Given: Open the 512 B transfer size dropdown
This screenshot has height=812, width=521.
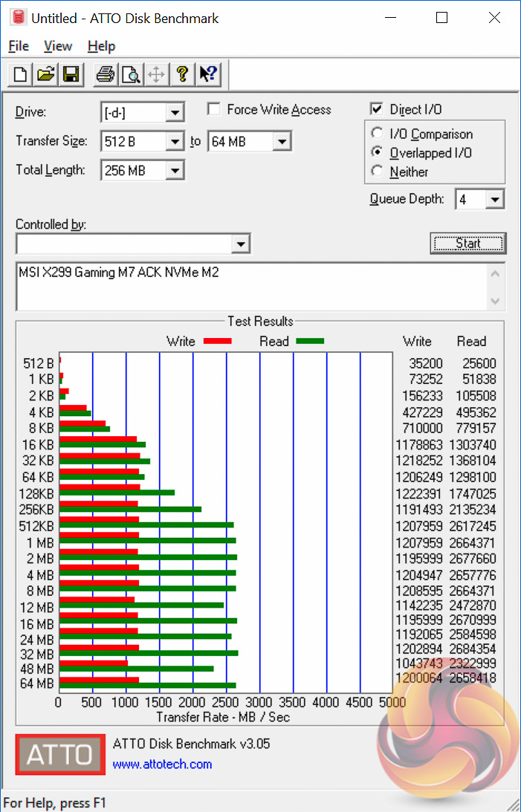Looking at the screenshot, I should 175,141.
